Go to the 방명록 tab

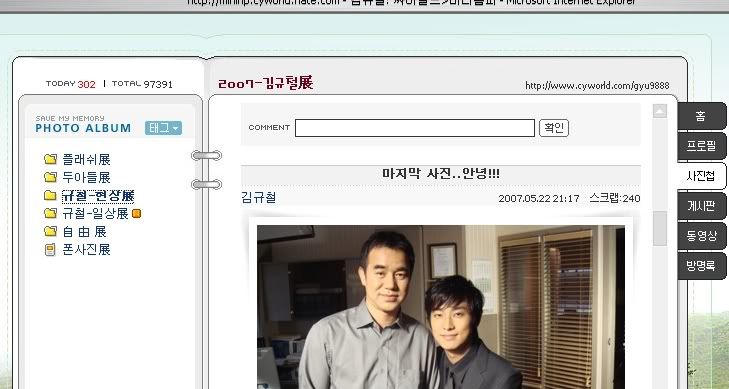tap(701, 266)
